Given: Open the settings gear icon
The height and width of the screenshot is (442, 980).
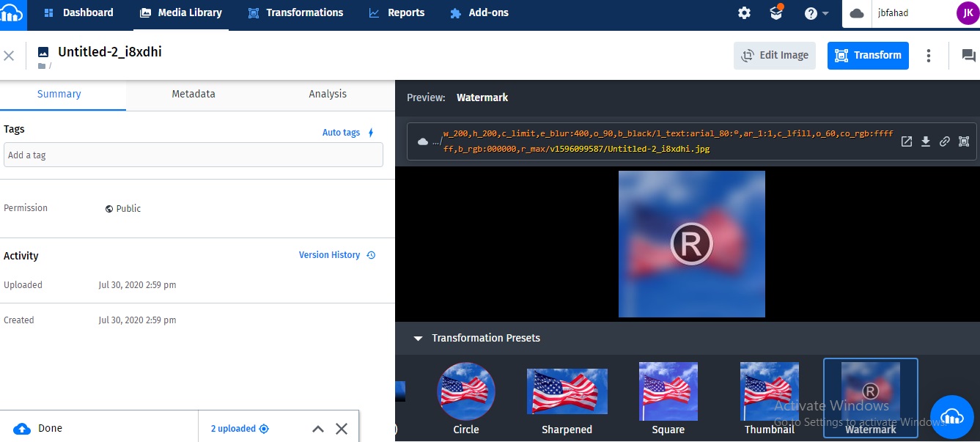Looking at the screenshot, I should 744,13.
